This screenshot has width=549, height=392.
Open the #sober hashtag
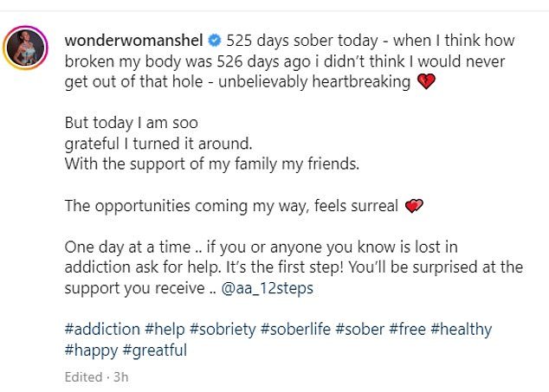pos(360,330)
